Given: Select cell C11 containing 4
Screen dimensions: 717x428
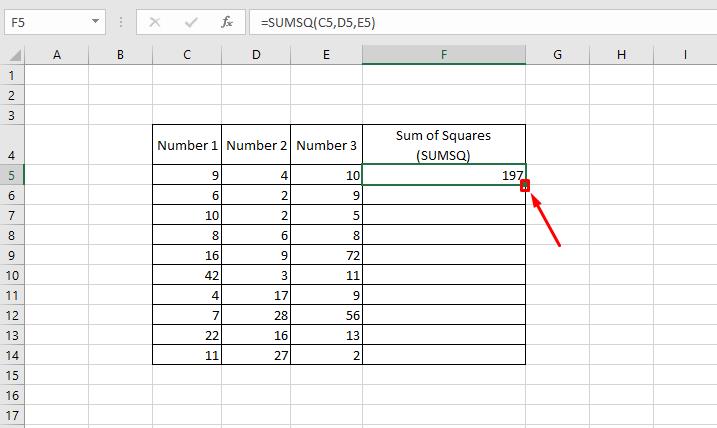Looking at the screenshot, I should (x=187, y=295).
